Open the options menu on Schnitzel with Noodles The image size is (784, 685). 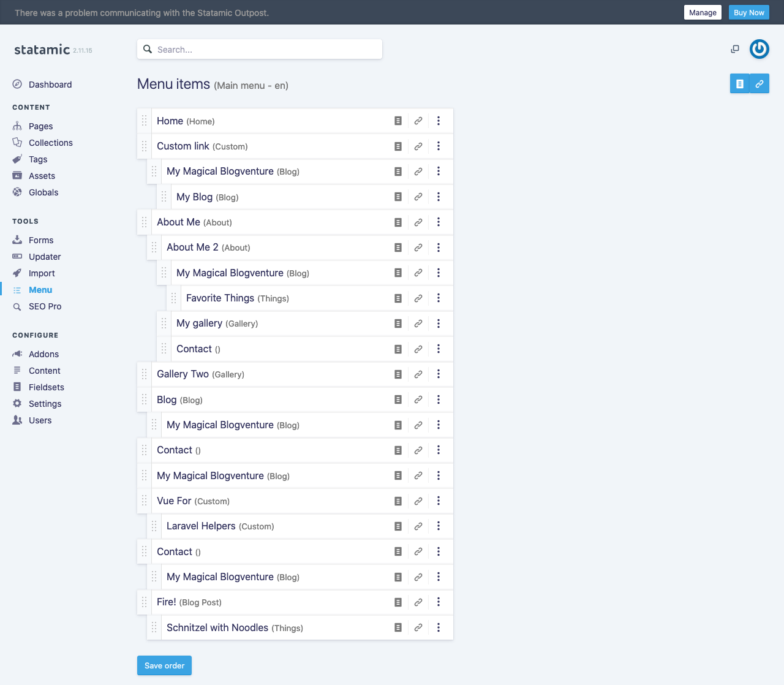(439, 627)
